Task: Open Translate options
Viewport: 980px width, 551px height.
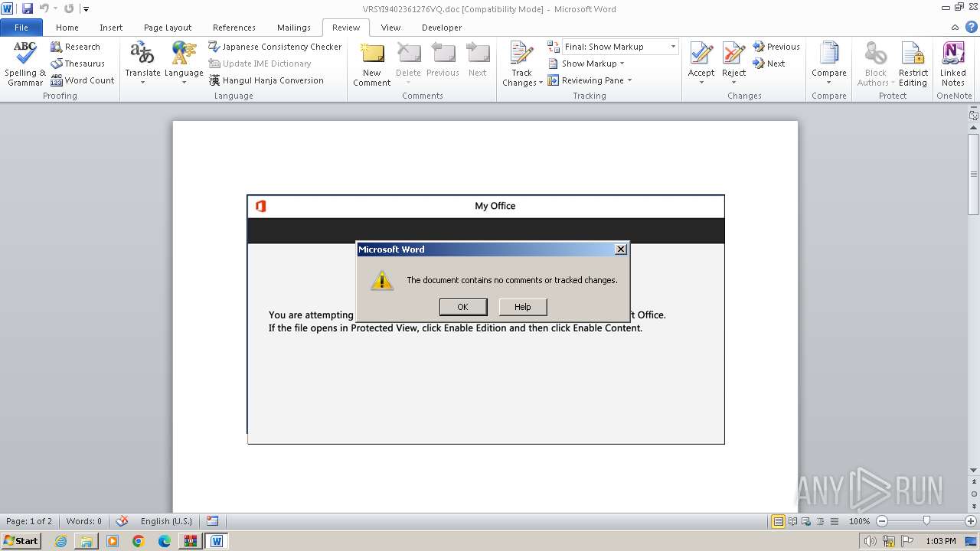Action: coord(142,64)
